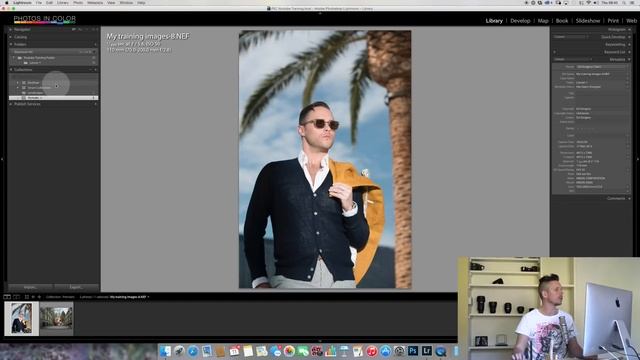Open the Apple menu
The height and width of the screenshot is (360, 640).
[7, 3]
